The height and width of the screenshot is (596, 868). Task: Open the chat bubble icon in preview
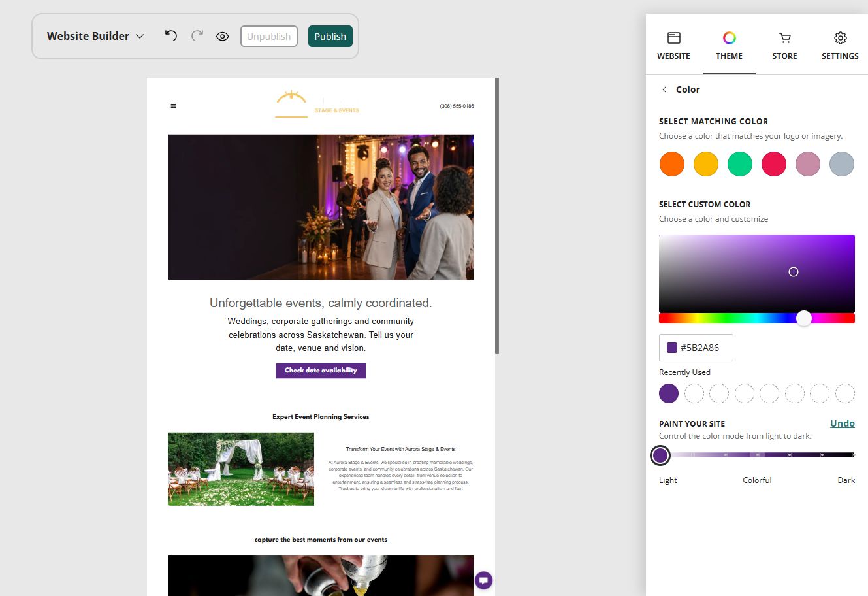(x=483, y=580)
